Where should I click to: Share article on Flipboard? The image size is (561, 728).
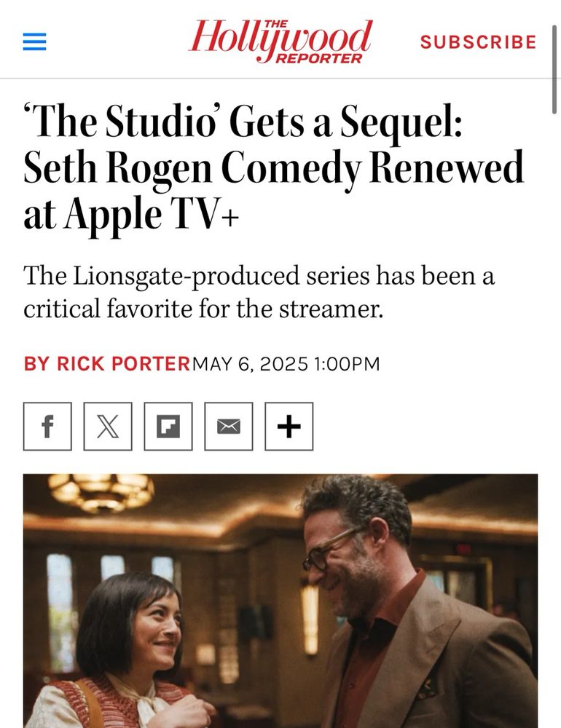(x=168, y=426)
